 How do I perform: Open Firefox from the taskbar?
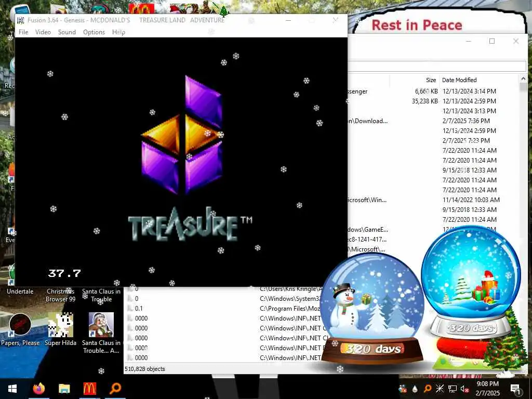[38, 389]
